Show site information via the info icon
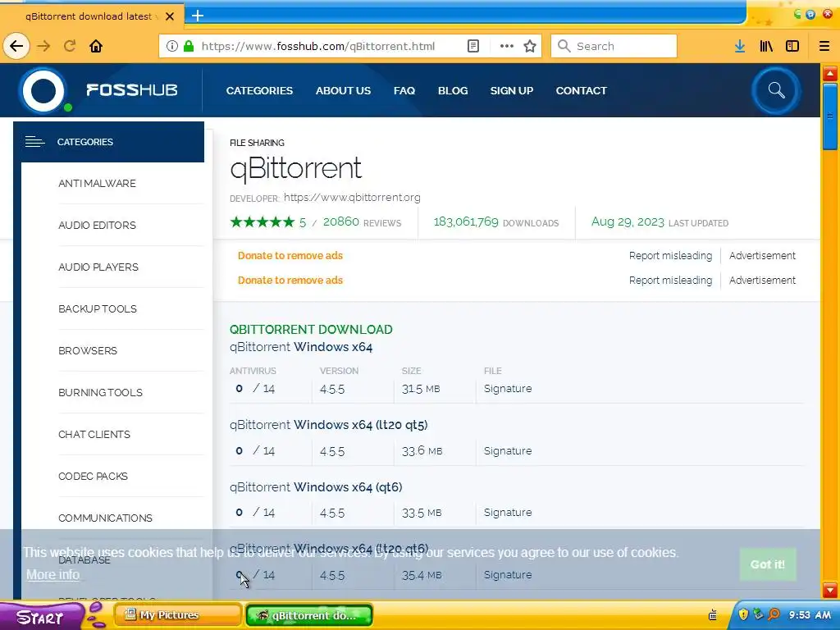 [171, 46]
